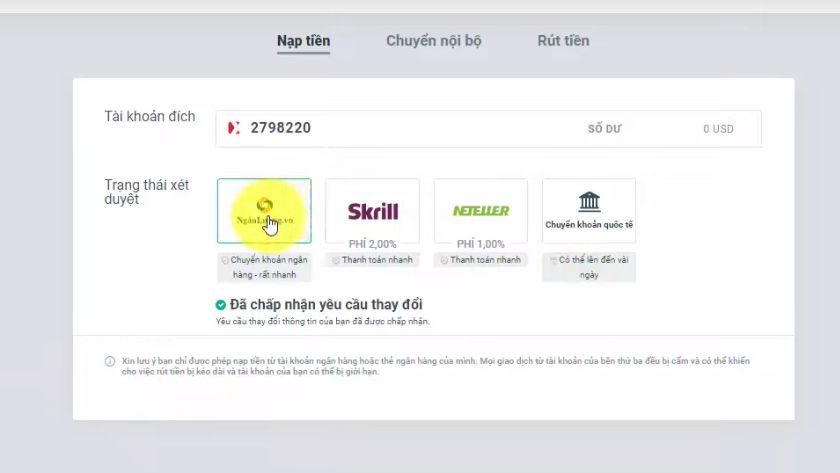Viewport: 840px width, 473px height.
Task: Select Chuyển khoản quốc tế label
Action: point(589,225)
